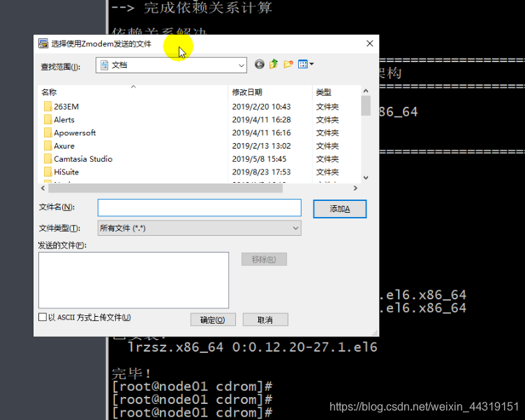Image resolution: width=525 pixels, height=420 pixels.
Task: Click the 取消 cancel button
Action: click(265, 320)
